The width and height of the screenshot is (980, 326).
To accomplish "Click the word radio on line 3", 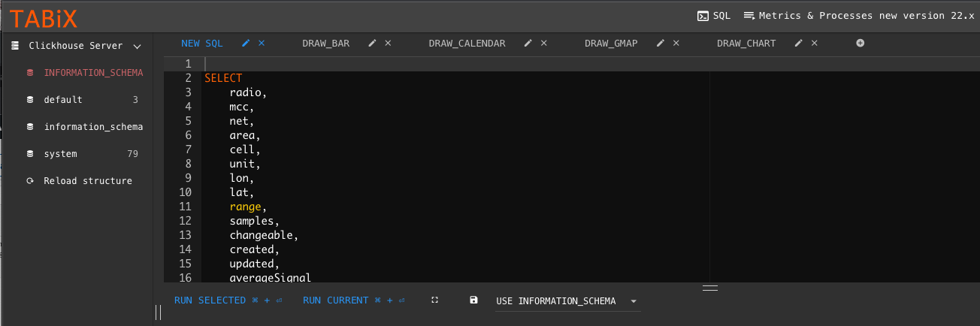I will coord(246,92).
